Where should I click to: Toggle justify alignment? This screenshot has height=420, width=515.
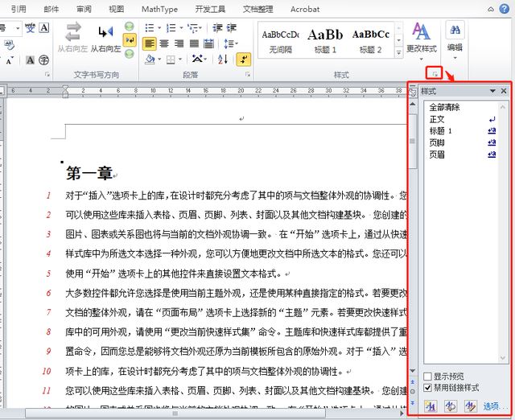[194, 43]
